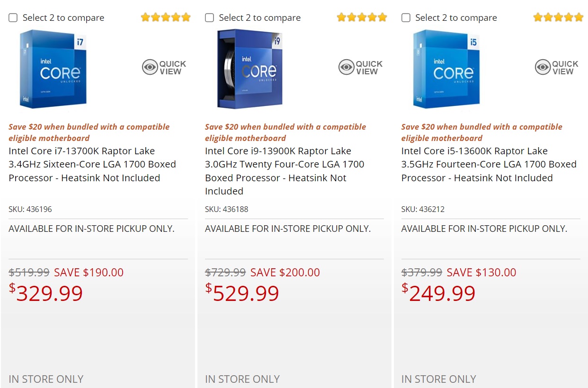Click the i9-13900K star rating
The width and height of the screenshot is (588, 388).
click(362, 18)
